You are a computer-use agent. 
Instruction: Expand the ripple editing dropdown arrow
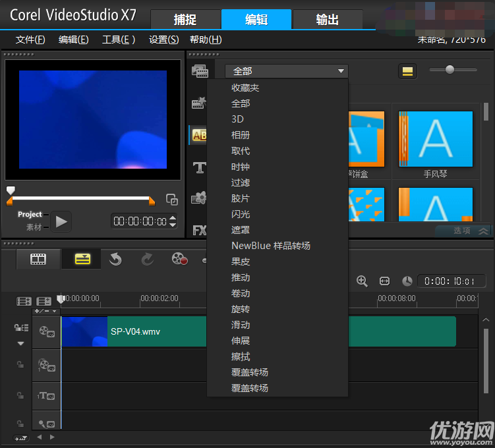[x=21, y=343]
